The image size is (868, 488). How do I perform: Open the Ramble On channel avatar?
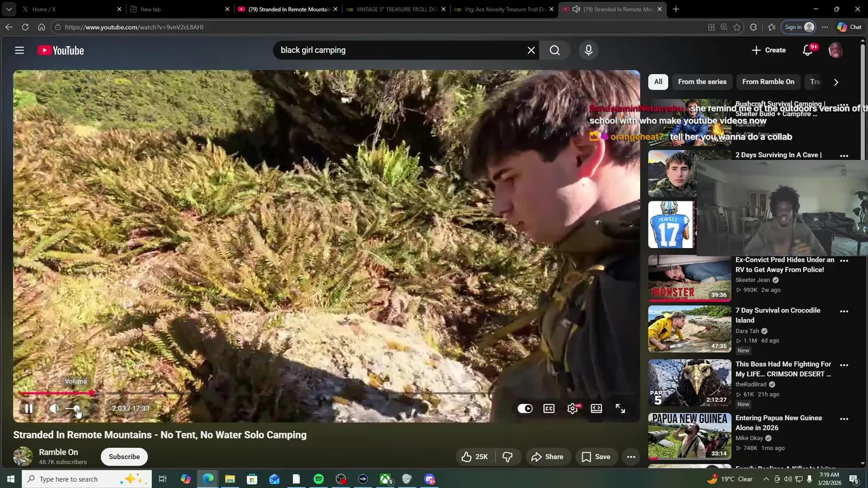[23, 457]
